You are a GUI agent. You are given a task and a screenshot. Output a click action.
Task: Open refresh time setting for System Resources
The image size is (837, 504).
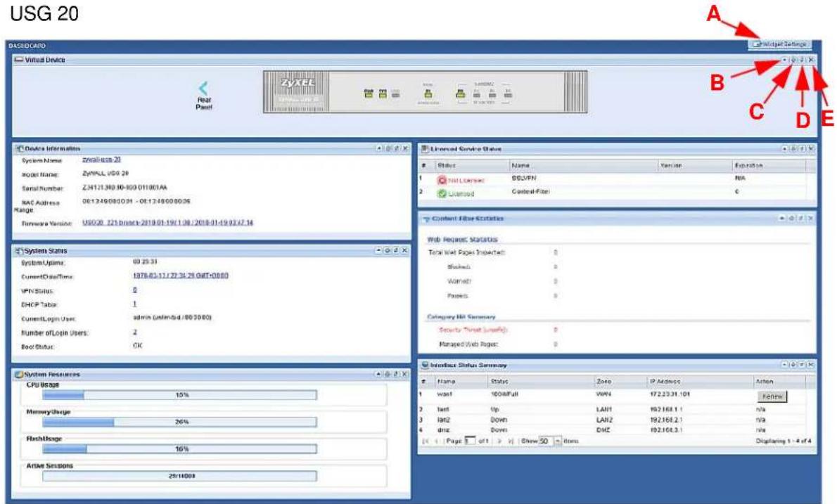click(388, 375)
